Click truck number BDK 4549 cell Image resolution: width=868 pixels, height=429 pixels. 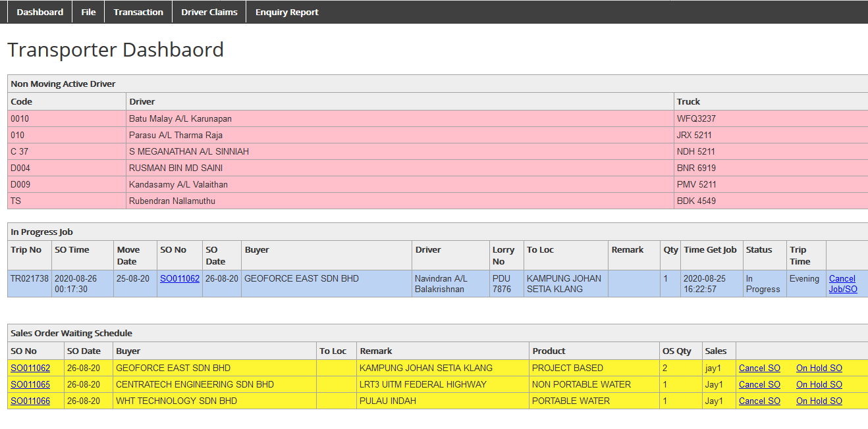(696, 201)
